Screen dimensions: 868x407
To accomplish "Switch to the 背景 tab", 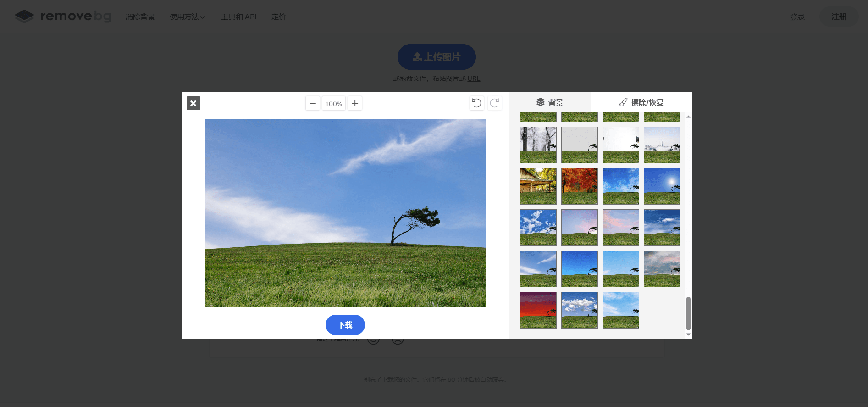I will pos(549,102).
